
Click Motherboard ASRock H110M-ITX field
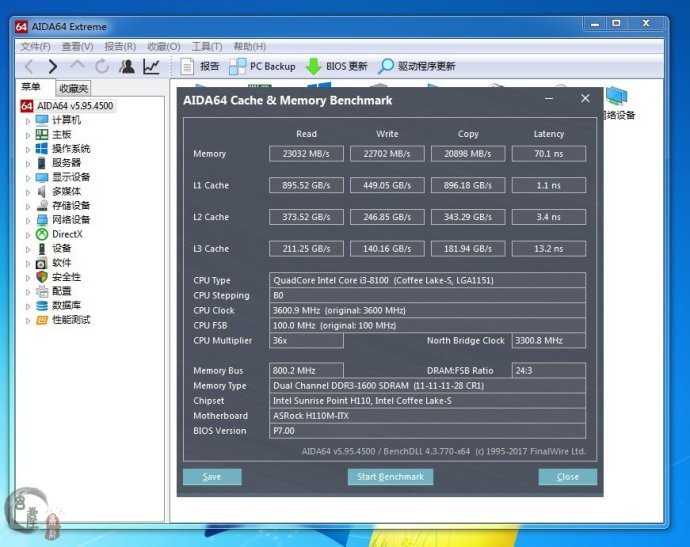427,416
